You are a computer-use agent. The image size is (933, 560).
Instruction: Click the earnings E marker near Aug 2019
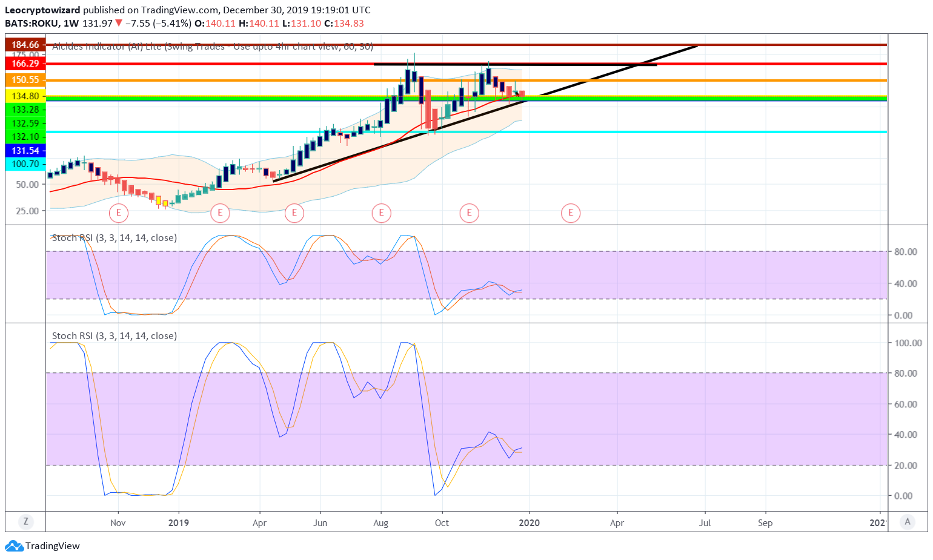click(x=381, y=212)
